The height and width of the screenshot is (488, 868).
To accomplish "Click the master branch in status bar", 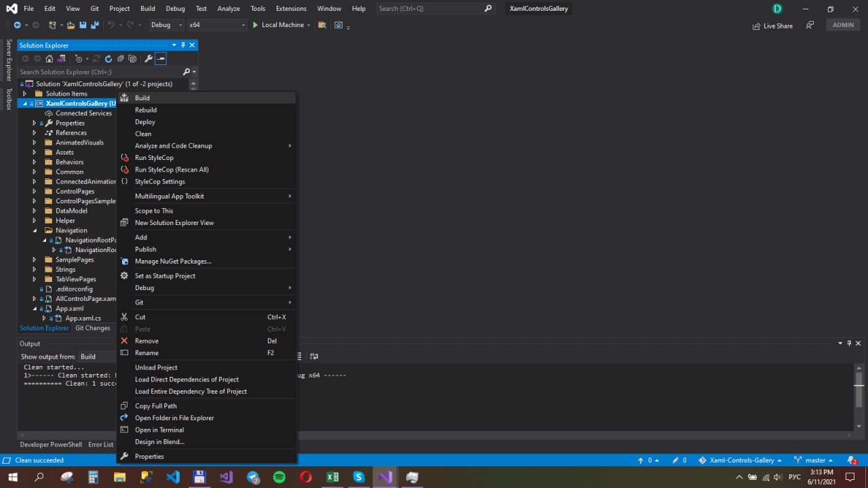I will (814, 460).
